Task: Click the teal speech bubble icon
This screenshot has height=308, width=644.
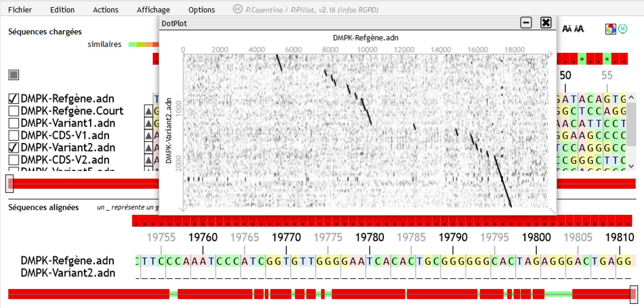Action: (623, 29)
